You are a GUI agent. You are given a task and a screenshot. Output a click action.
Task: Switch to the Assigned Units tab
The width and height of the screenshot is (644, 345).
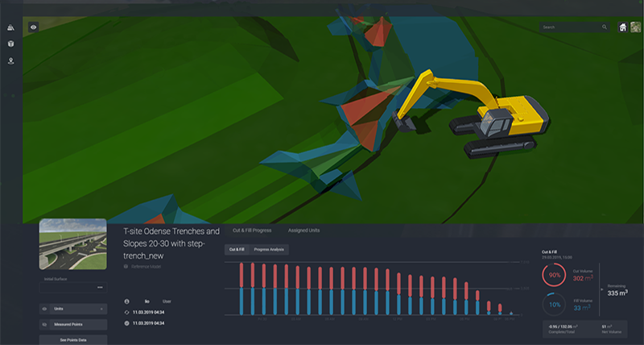coord(303,231)
